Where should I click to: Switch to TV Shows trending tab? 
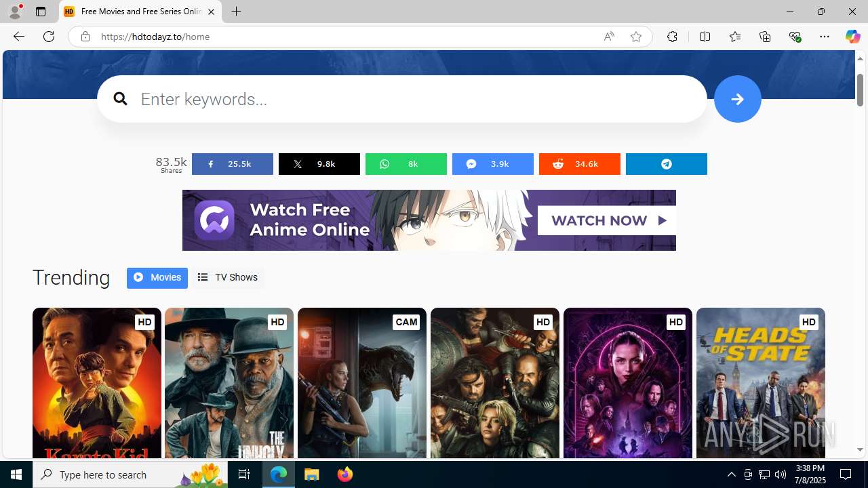[228, 278]
